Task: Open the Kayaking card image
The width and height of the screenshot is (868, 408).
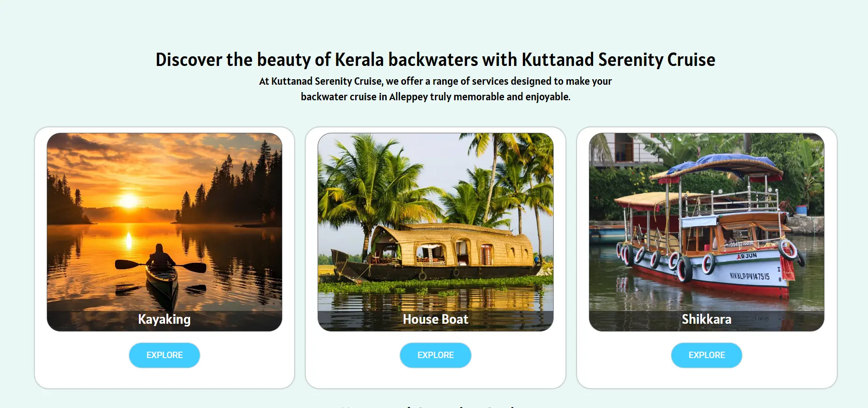Action: [x=164, y=220]
